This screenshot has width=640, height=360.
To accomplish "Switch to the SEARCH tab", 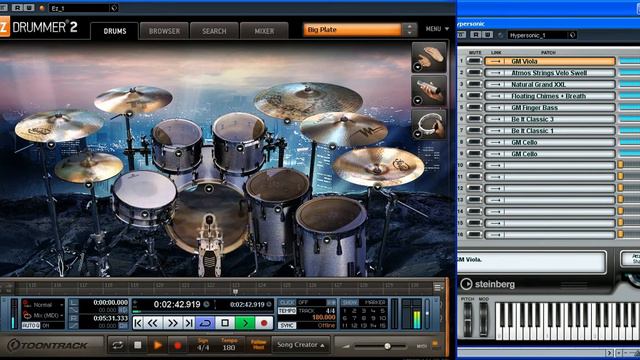I will (214, 31).
